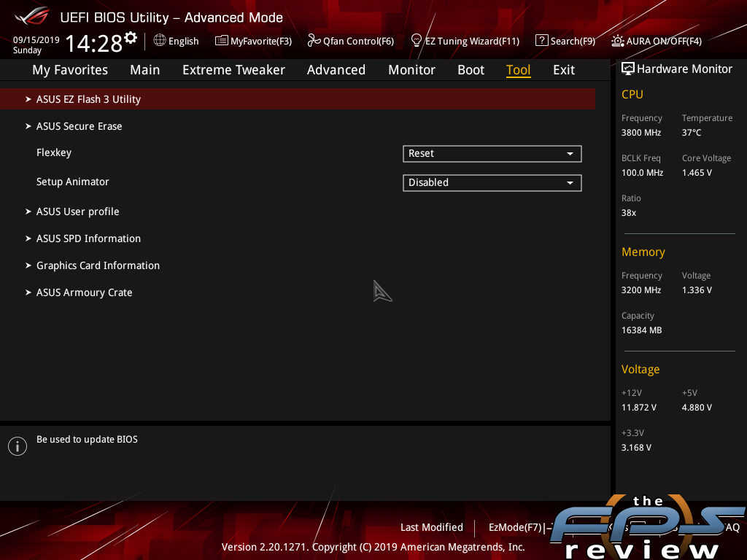Image resolution: width=747 pixels, height=560 pixels.
Task: Change language via English button
Action: (183, 41)
